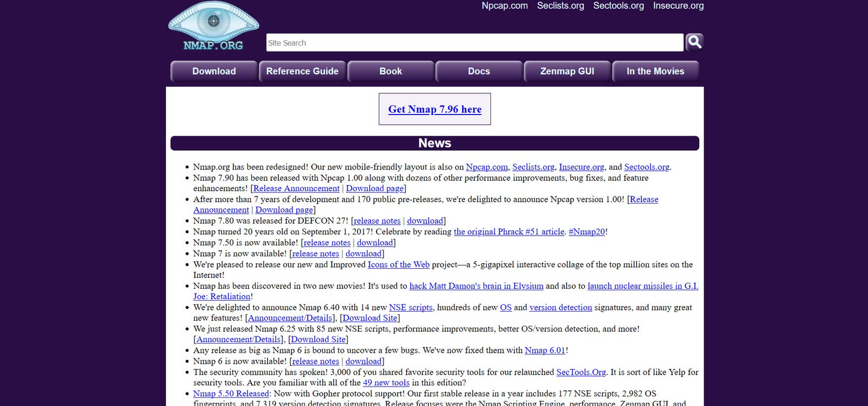Read the original Phrack #51 article

coord(509,232)
